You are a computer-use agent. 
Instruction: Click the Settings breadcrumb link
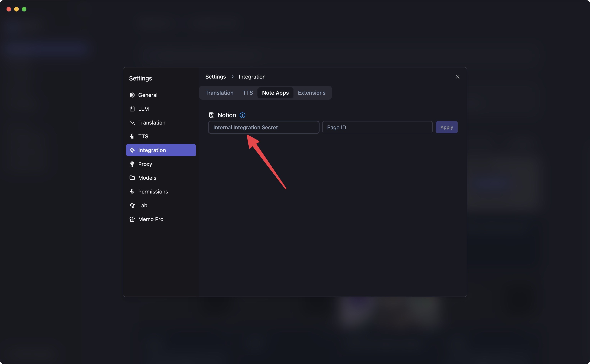pyautogui.click(x=216, y=77)
